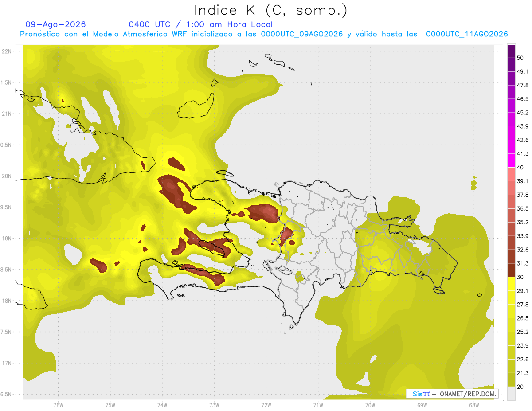Click the '39.1' colorbar value
This screenshot has height=411, width=532.
(523, 181)
